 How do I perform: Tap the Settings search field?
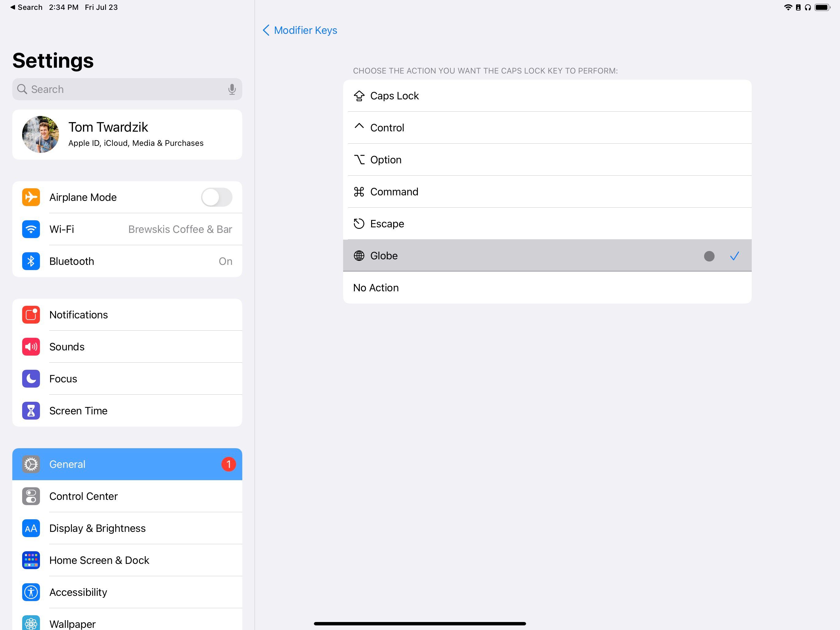point(127,89)
